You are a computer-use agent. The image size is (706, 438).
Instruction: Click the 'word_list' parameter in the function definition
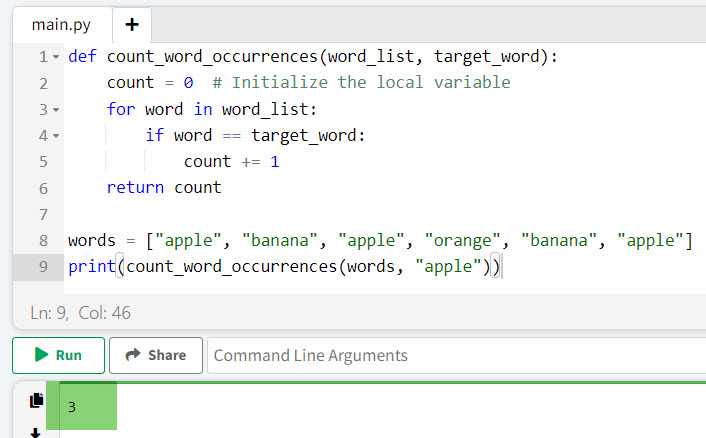(371, 56)
